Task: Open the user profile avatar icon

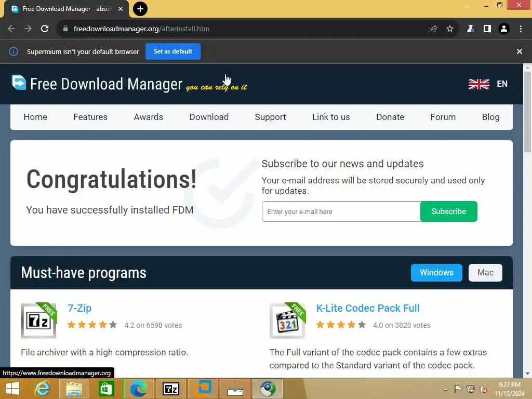Action: [504, 29]
